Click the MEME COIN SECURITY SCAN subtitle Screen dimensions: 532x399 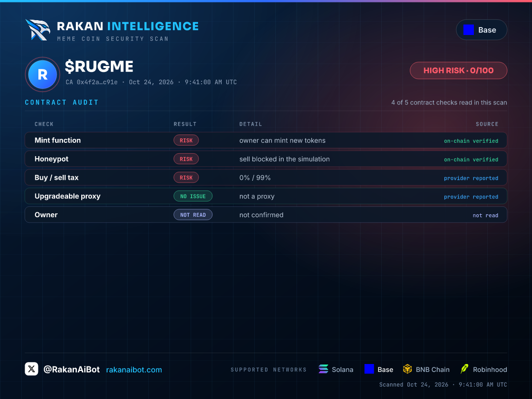113,39
